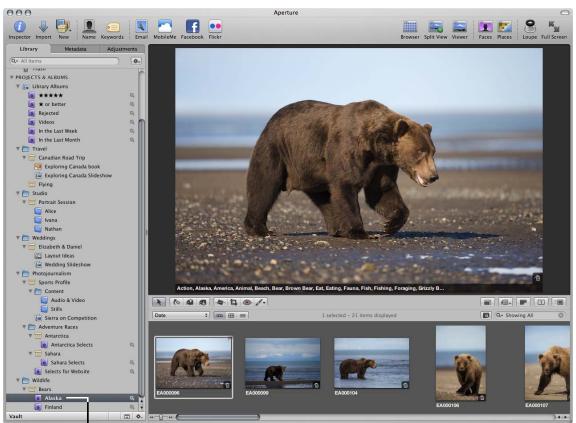Switch browser to grid view

point(231,315)
